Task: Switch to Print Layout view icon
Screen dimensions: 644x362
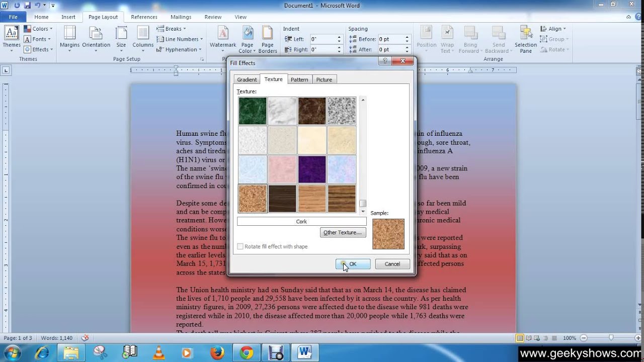Action: 520,338
